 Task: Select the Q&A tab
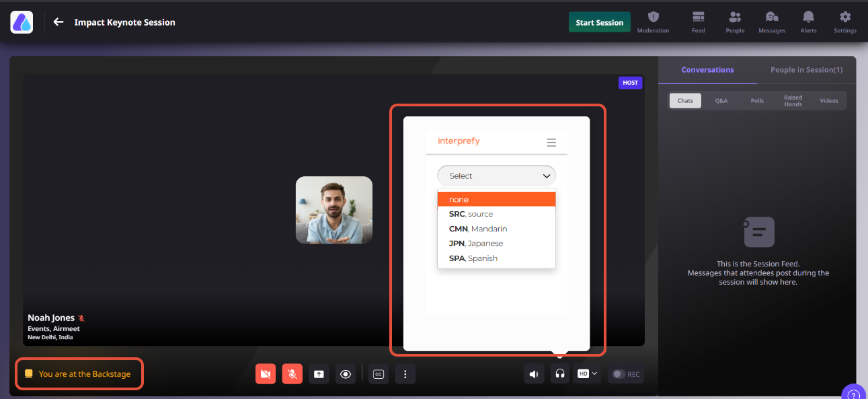coord(721,101)
